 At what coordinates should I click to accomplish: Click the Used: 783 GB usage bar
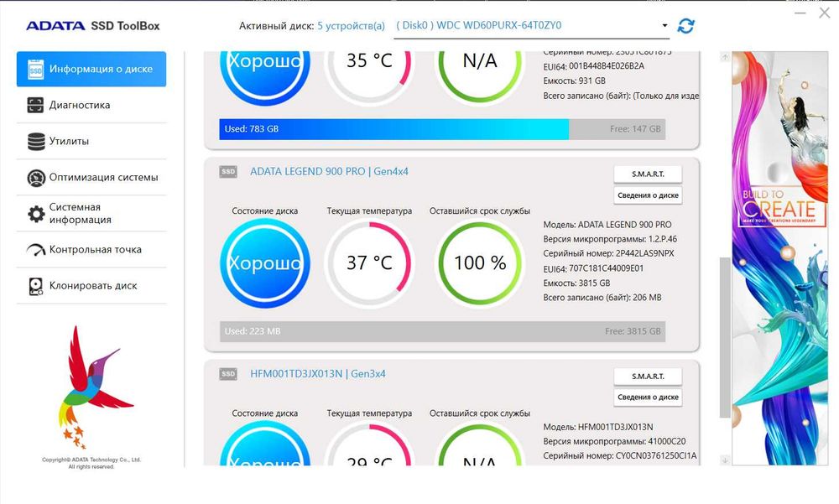point(442,129)
